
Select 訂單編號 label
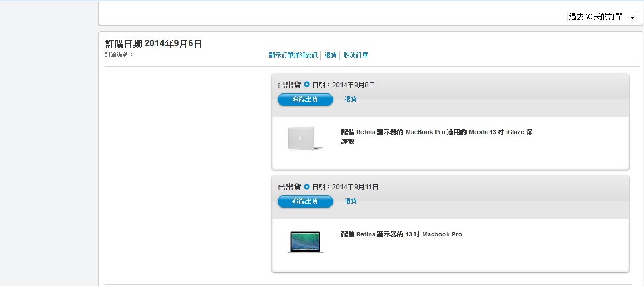tap(119, 55)
